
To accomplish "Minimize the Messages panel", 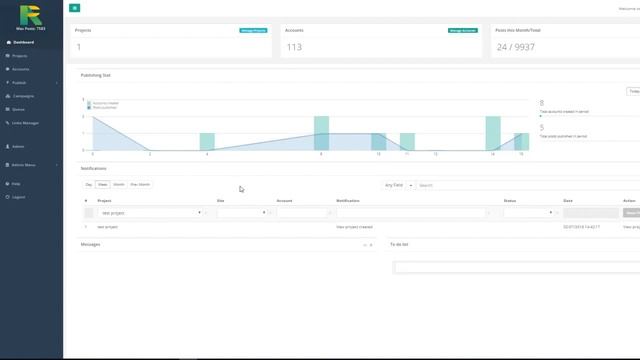I will pyautogui.click(x=365, y=245).
